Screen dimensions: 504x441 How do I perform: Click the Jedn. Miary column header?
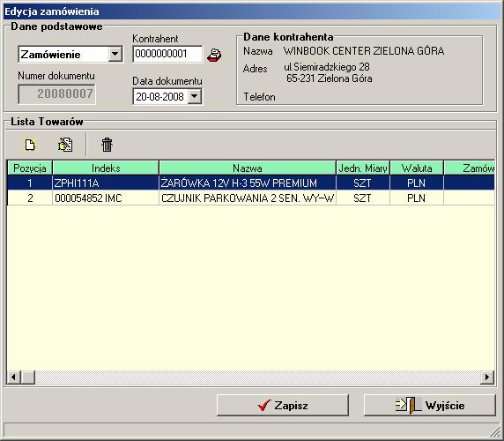(x=363, y=168)
